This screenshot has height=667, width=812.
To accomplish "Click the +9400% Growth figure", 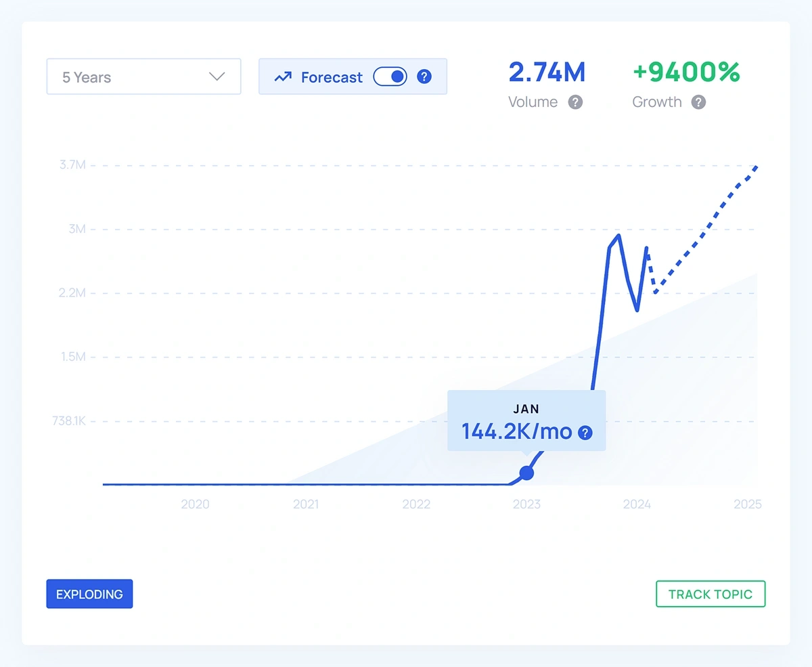I will click(x=686, y=72).
